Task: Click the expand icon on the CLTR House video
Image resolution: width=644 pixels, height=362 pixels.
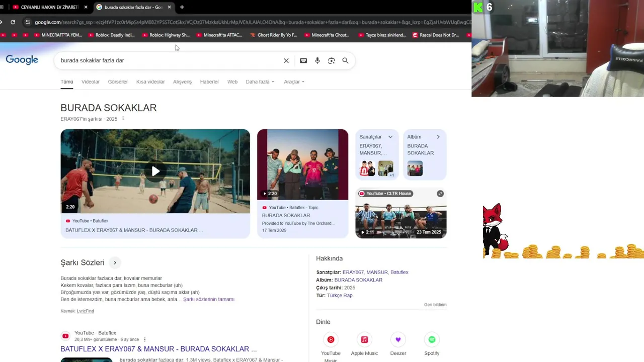Action: 440,194
